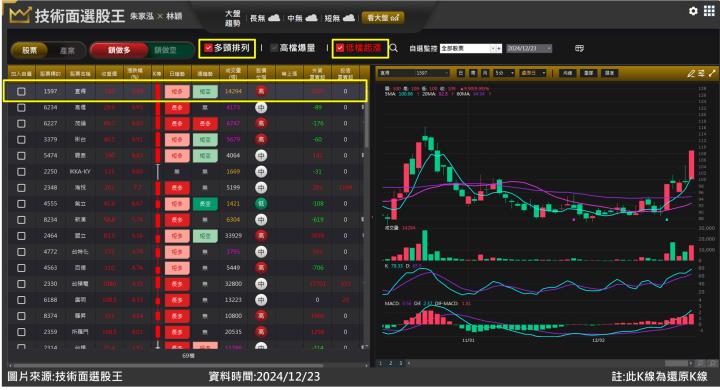Open the chart indicator settings icon
This screenshot has height=390, width=720.
coord(701,73)
